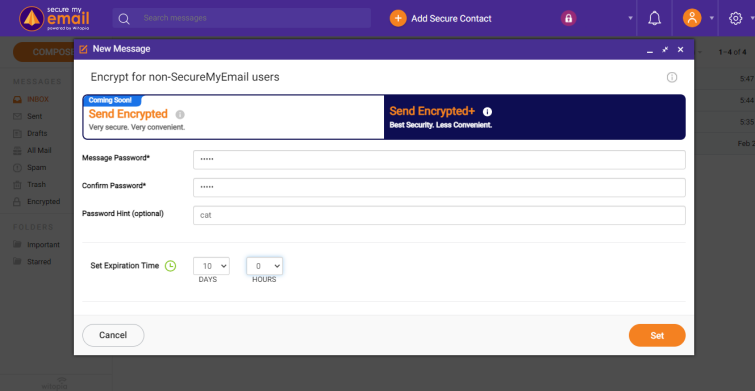The width and height of the screenshot is (755, 391).
Task: Click the info icon next to Send Encrypted
Action: point(180,115)
